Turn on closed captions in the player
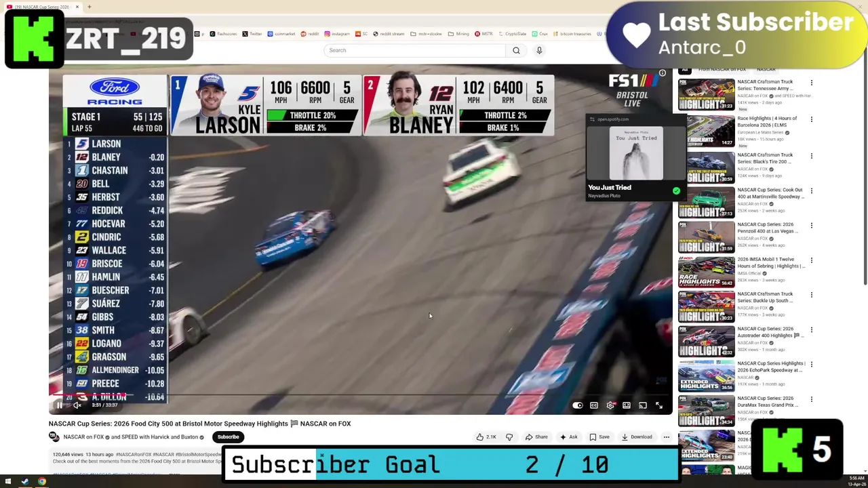 pos(594,405)
